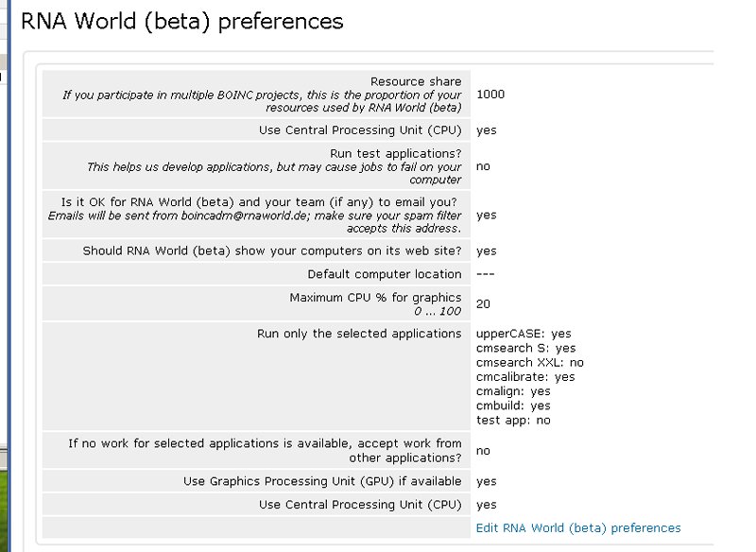Screen dimensions: 756x552
Task: Click the GPU availability 'yes' value
Action: 485,481
